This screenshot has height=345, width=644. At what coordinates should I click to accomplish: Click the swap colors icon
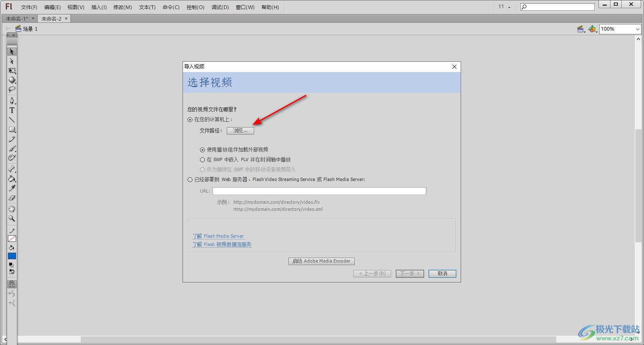click(12, 272)
